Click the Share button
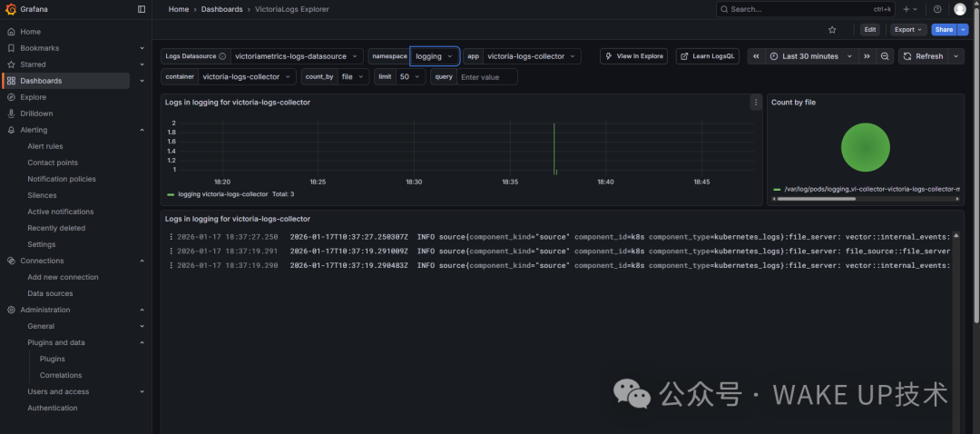This screenshot has height=434, width=980. tap(944, 29)
